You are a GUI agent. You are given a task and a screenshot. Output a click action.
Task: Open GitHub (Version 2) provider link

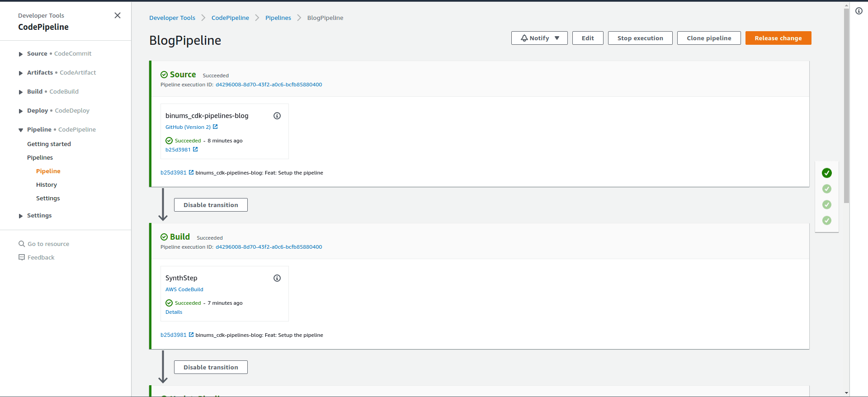(188, 127)
